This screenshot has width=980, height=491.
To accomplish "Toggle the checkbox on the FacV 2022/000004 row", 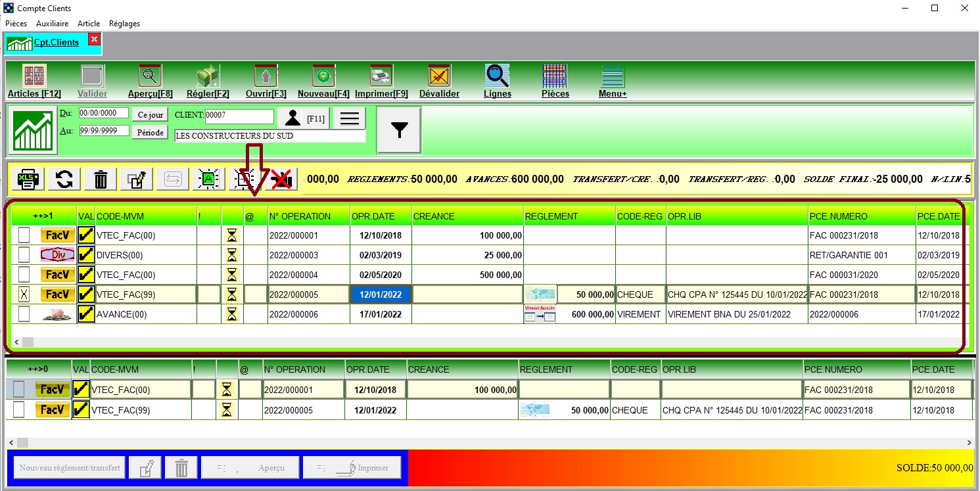I will pos(24,274).
